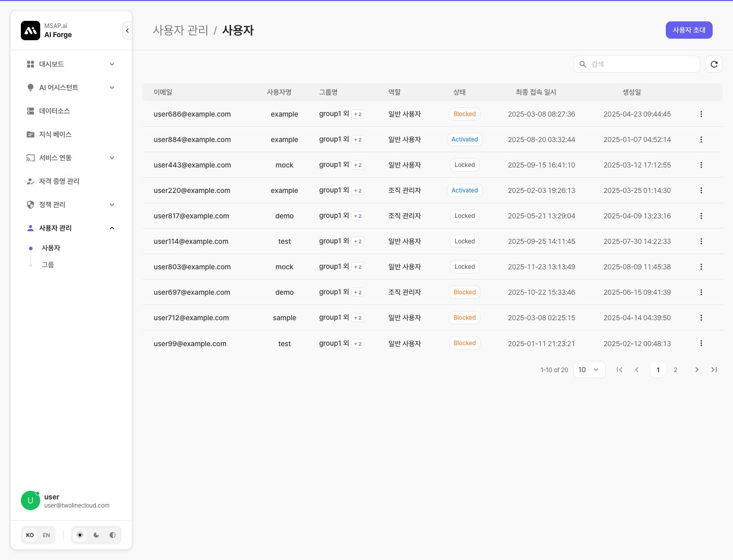The image size is (733, 560).
Task: Go to the next page
Action: click(697, 370)
